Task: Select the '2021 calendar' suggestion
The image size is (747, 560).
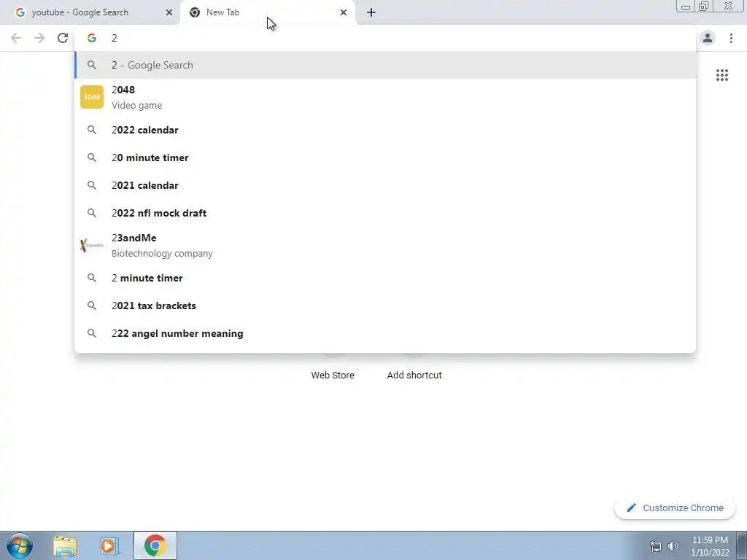Action: click(385, 185)
